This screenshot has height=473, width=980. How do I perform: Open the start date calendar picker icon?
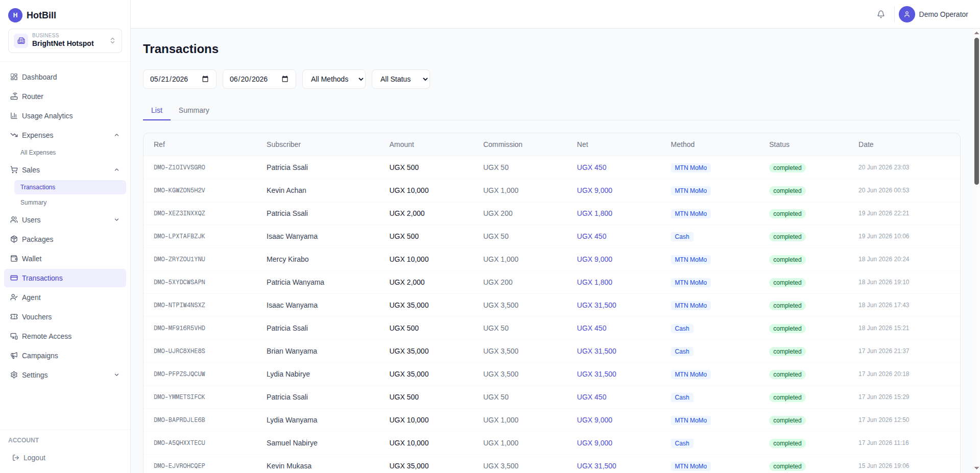click(205, 79)
